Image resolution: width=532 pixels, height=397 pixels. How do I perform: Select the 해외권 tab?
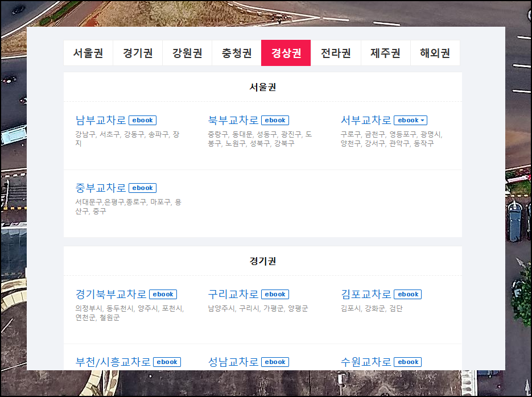(435, 53)
